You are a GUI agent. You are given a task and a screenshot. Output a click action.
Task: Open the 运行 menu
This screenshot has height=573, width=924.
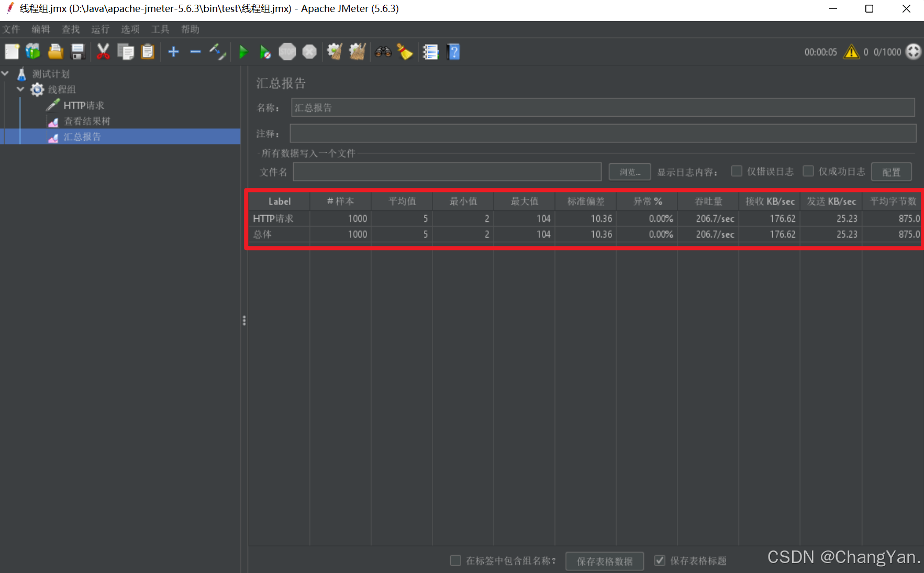coord(101,29)
